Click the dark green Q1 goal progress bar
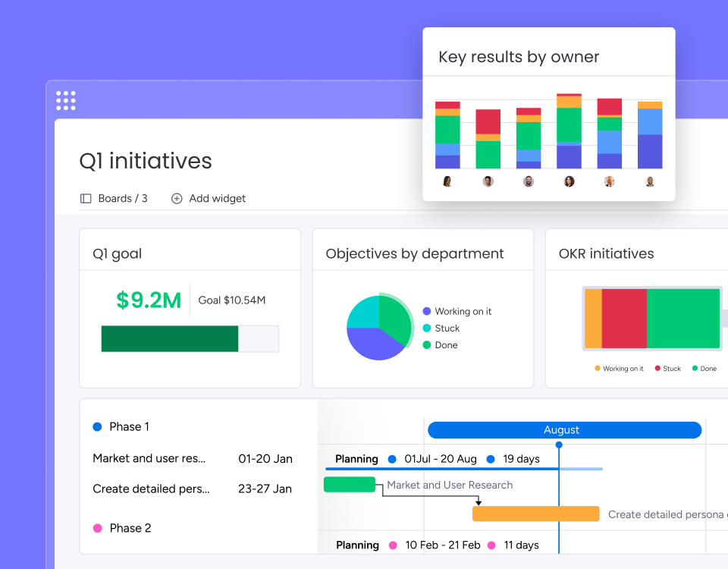 coord(170,338)
